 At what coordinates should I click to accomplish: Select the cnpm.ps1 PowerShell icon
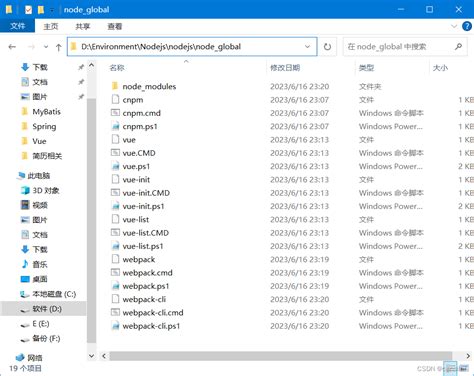[x=115, y=126]
